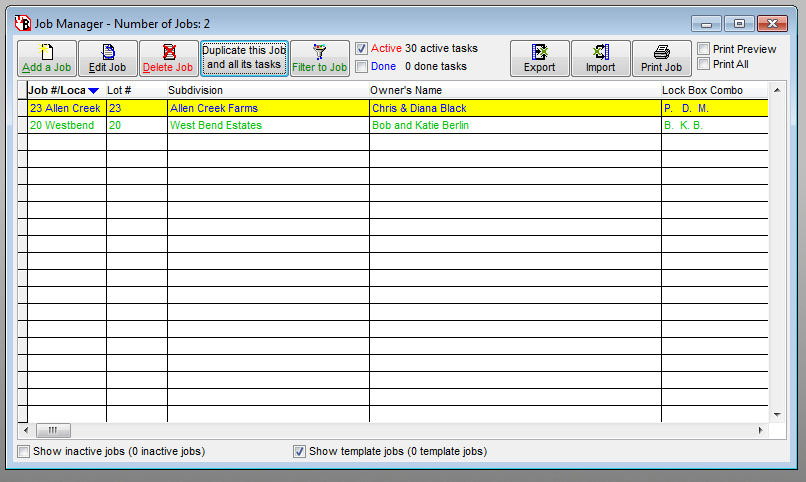Uncheck the Active tasks checkbox
806x482 pixels.
coord(362,48)
